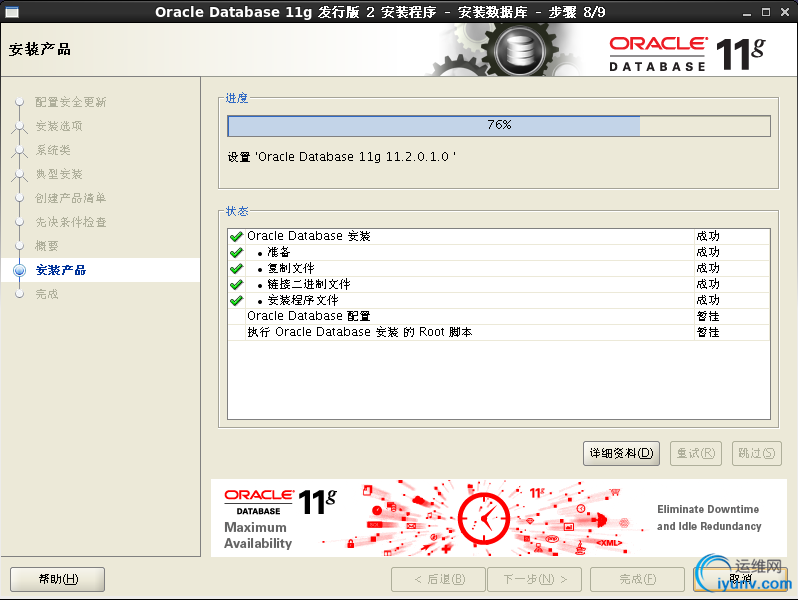Click the 暂挂 status for Root 脚本 row
Screen dimensions: 798x600
tap(708, 332)
